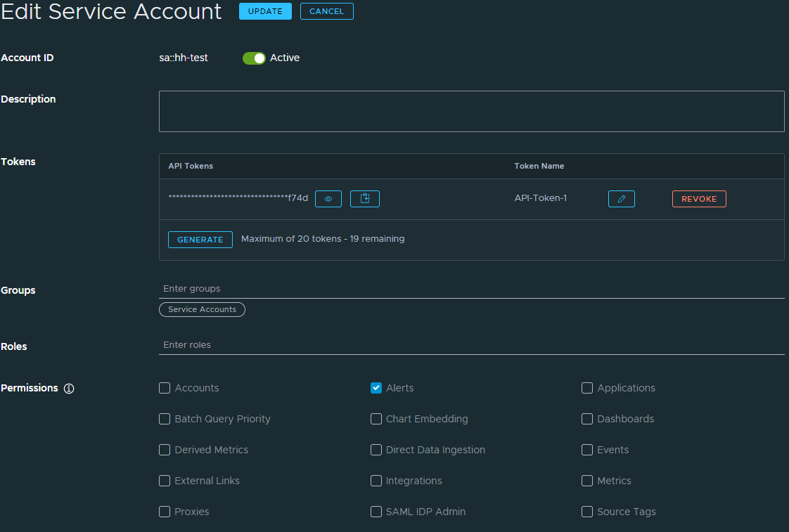Viewport: 789px width, 532px height.
Task: Cancel editing the service account
Action: click(326, 11)
